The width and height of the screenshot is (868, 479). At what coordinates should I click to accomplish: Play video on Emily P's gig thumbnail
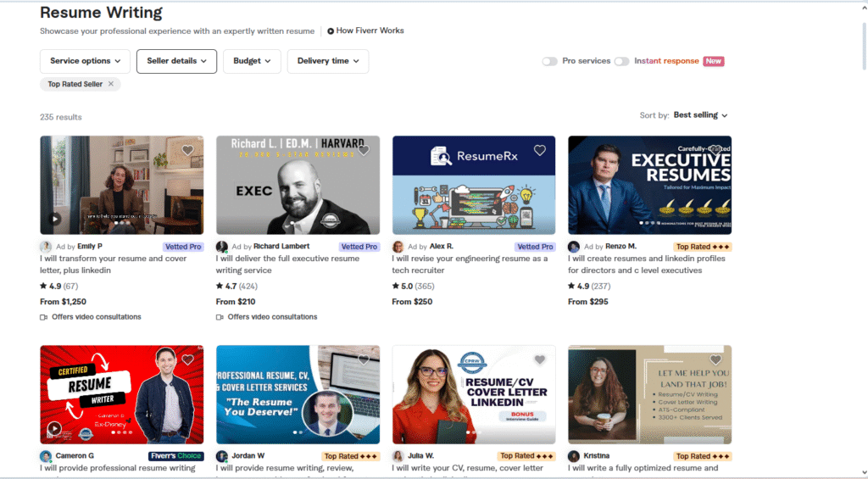[x=54, y=219]
